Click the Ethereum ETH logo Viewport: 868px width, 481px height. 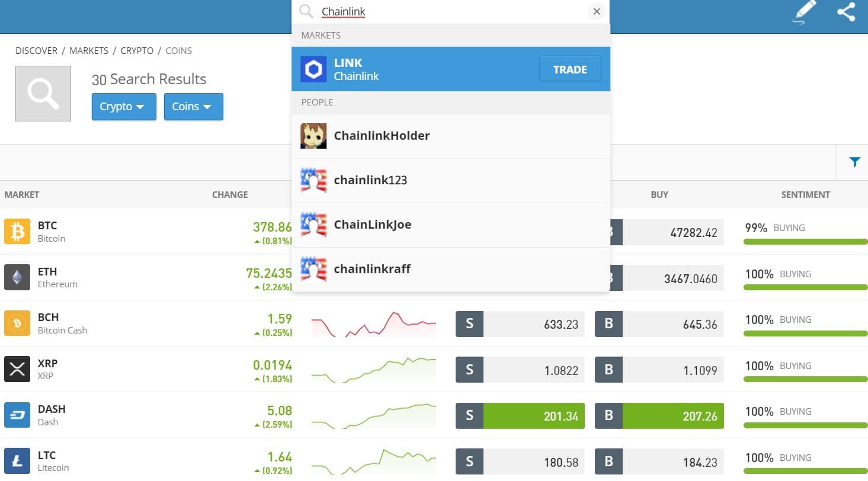[x=17, y=277]
